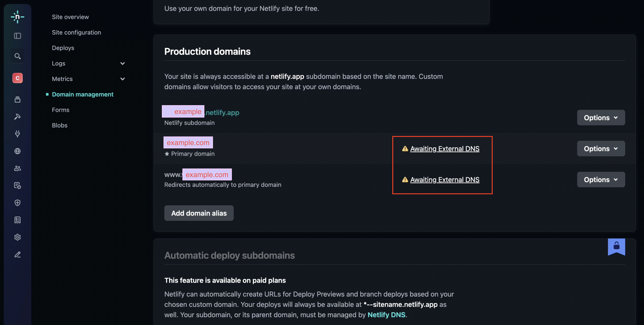
Task: Click the Automatic deploy subdomains heading
Action: pyautogui.click(x=229, y=255)
